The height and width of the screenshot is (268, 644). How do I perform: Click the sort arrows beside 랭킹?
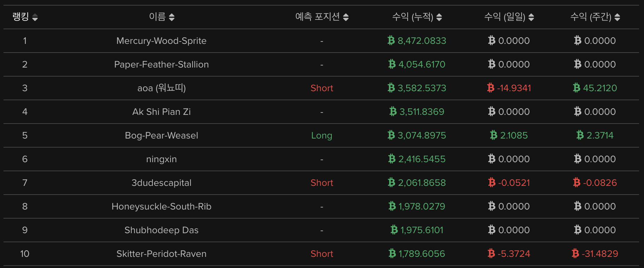point(35,17)
